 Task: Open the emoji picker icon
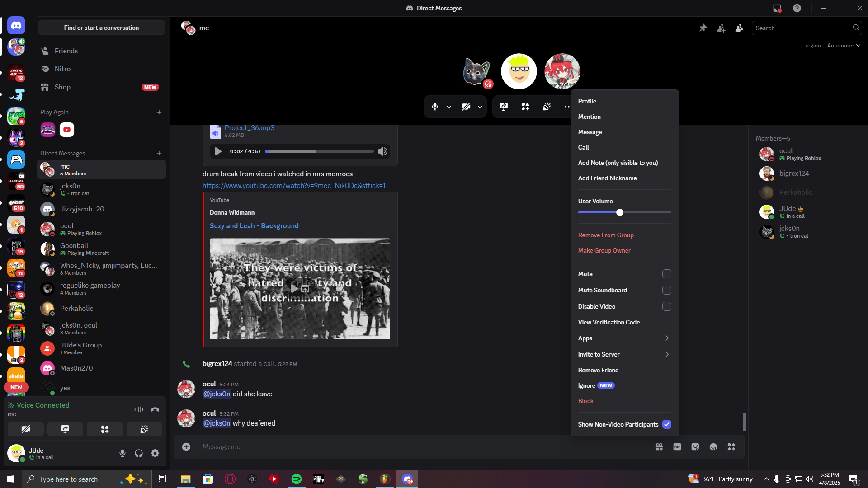click(713, 447)
